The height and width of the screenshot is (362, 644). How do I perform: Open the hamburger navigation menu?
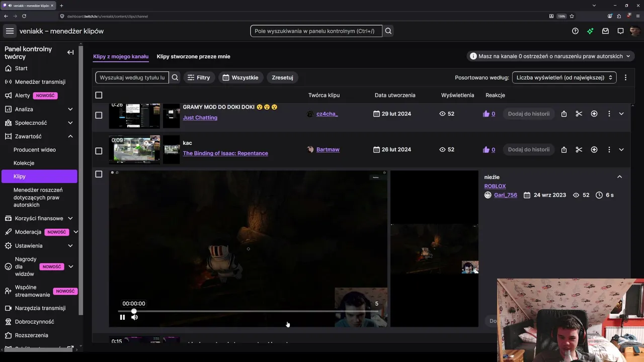pyautogui.click(x=10, y=31)
